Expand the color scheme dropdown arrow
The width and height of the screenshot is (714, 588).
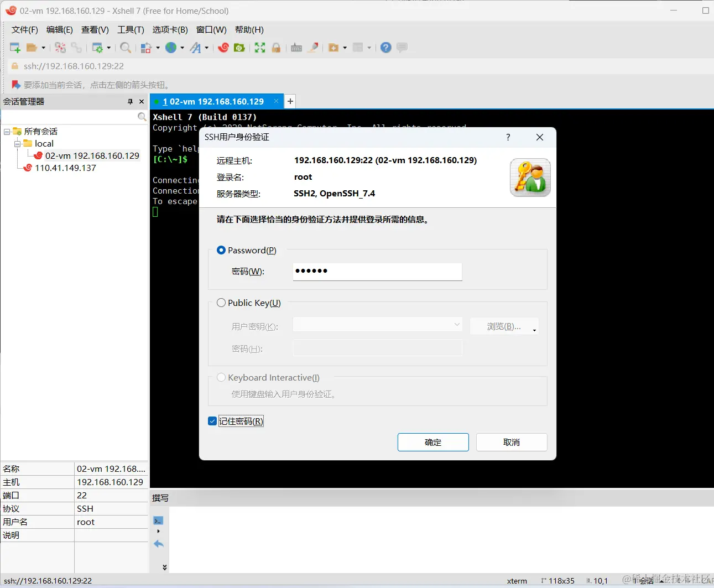[x=158, y=48]
